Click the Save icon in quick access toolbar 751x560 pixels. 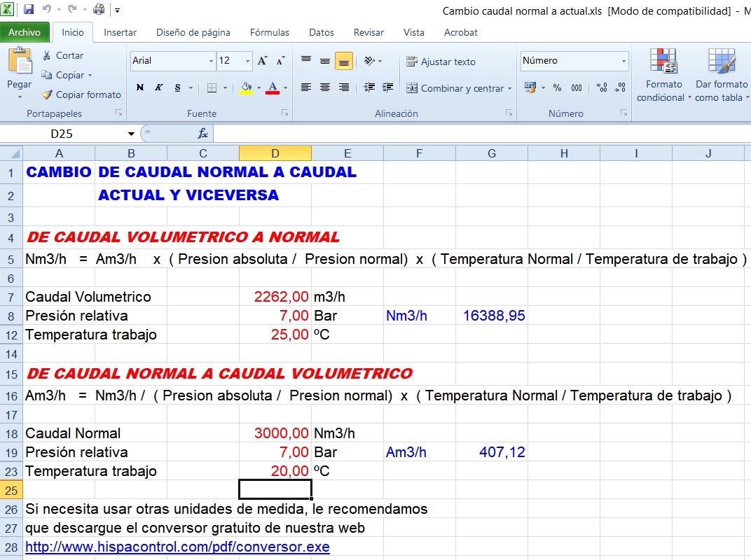[x=29, y=10]
